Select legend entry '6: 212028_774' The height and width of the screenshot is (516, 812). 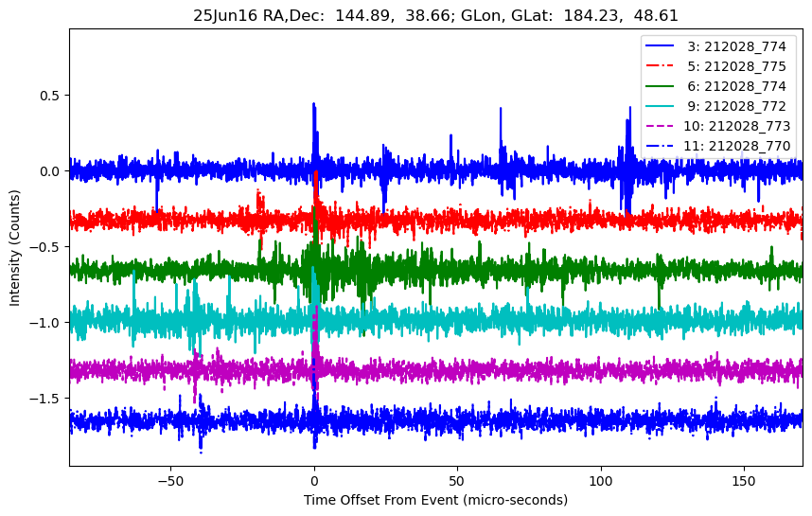pyautogui.click(x=717, y=86)
